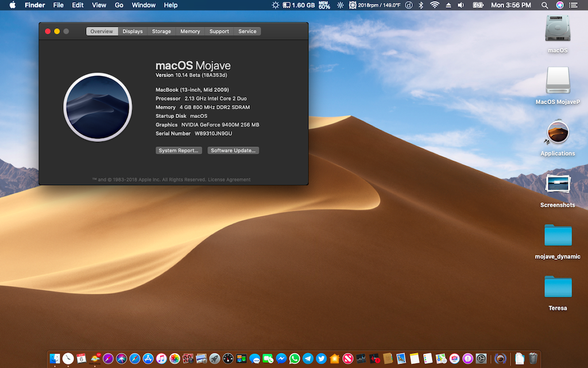Screen dimensions: 588x368
Task: Open Twitter from the Dock
Action: [322, 359]
